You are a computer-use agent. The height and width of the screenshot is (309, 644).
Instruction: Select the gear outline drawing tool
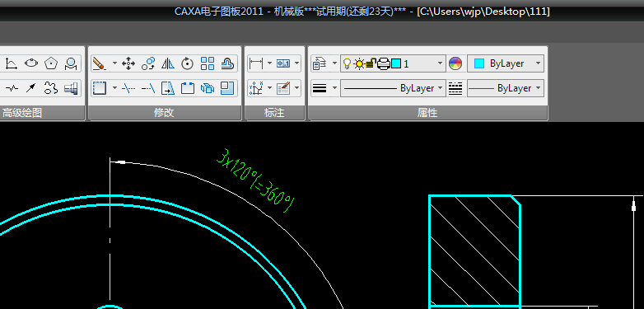(51, 88)
